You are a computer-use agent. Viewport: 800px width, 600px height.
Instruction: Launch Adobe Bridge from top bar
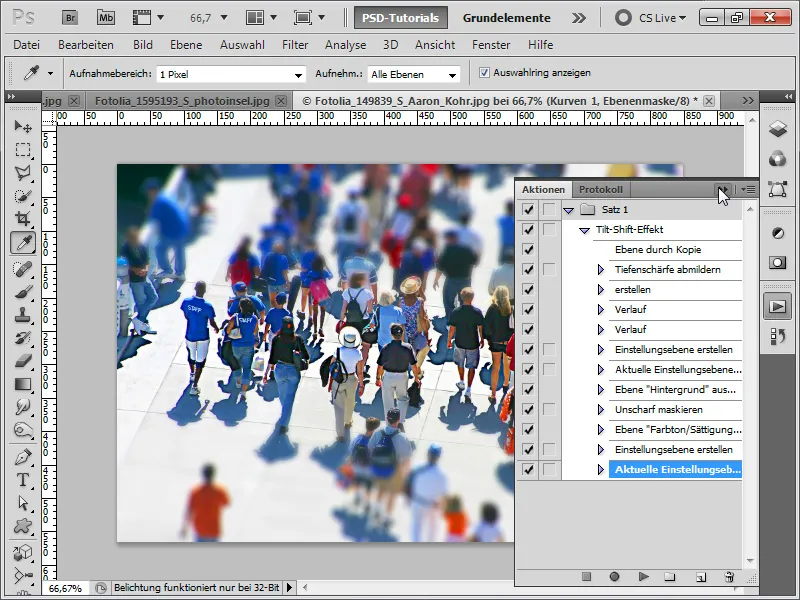point(70,18)
